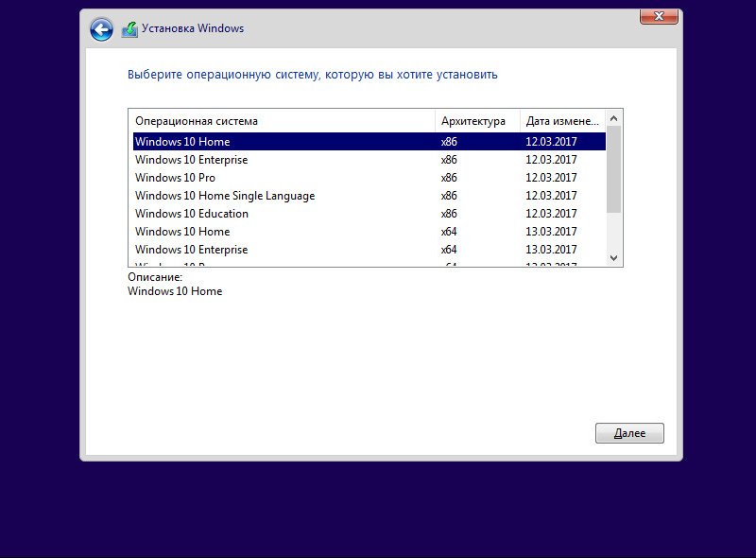This screenshot has height=558, width=756.
Task: Go back using the blue arrow button
Action: (101, 30)
